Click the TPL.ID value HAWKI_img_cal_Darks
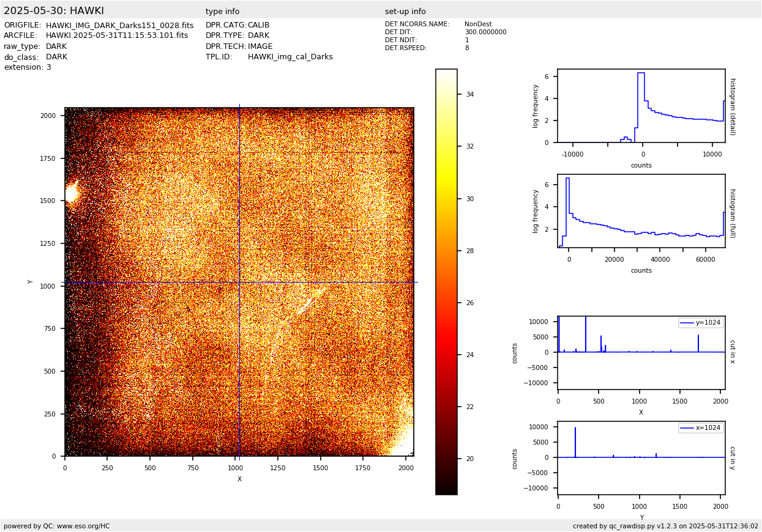The image size is (762, 532). click(x=290, y=57)
